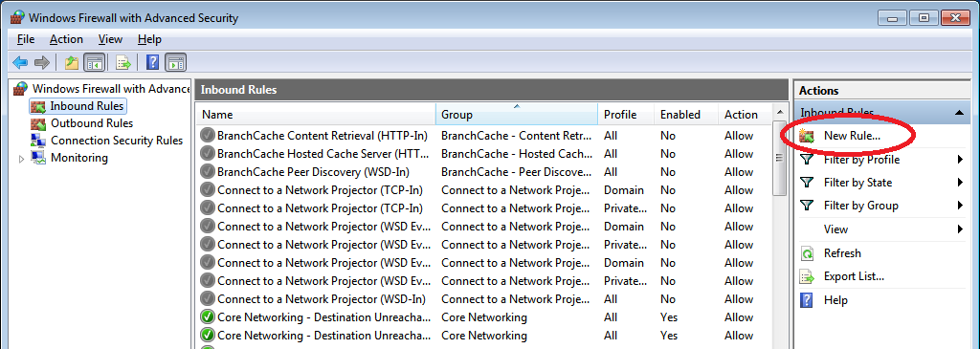Click the title bar firewall application icon
The width and height of the screenshot is (980, 349).
17,17
